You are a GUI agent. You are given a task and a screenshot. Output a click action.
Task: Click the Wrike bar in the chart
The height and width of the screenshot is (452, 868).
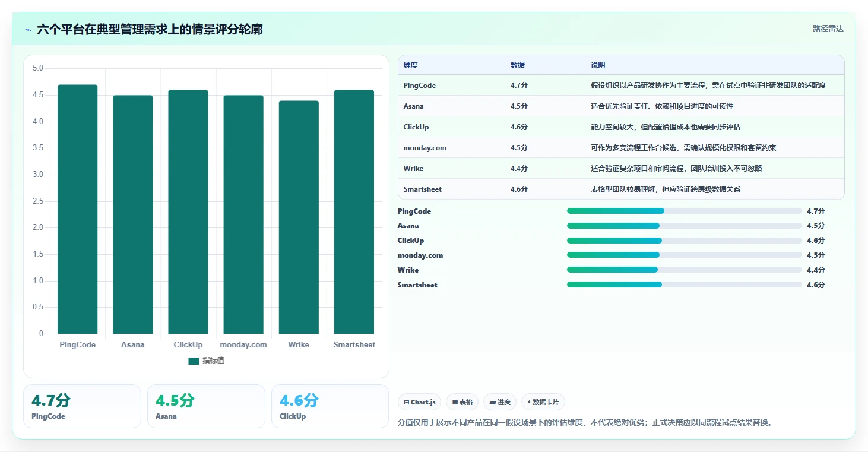tap(299, 217)
